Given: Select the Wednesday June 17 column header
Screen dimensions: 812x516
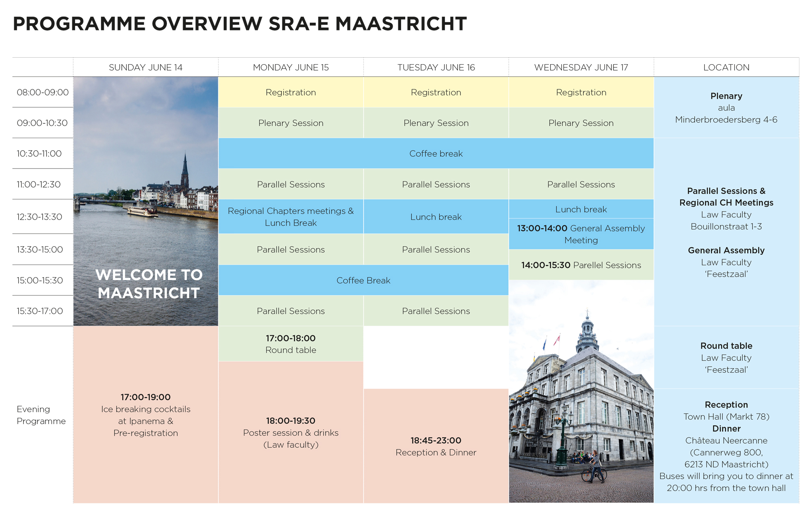Looking at the screenshot, I should (x=581, y=67).
